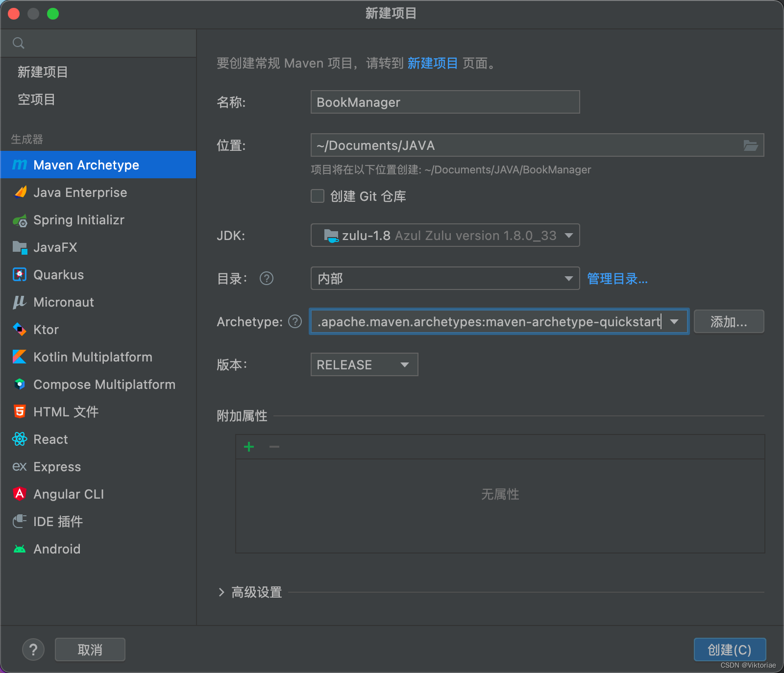Choose Compose Multiplatform generator
The height and width of the screenshot is (673, 784).
[98, 385]
